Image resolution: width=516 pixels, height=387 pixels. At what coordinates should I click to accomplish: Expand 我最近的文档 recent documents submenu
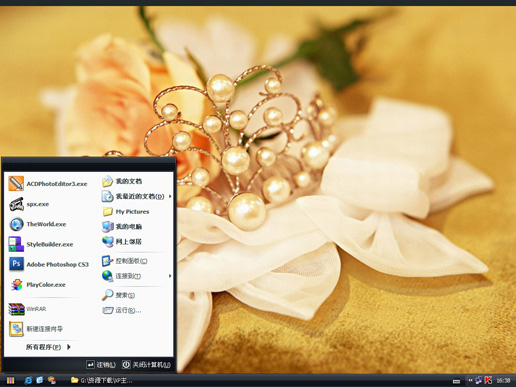(x=137, y=196)
